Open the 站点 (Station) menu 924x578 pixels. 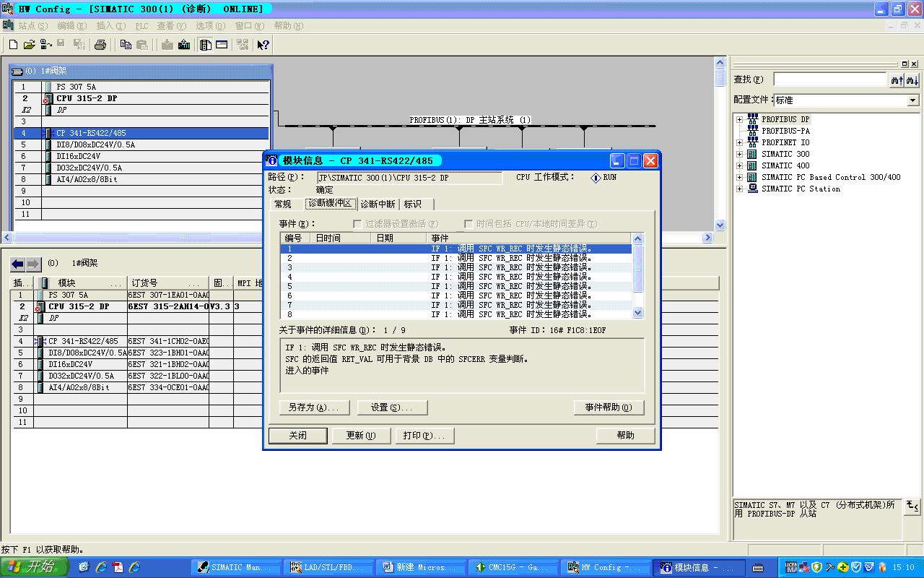coord(33,25)
